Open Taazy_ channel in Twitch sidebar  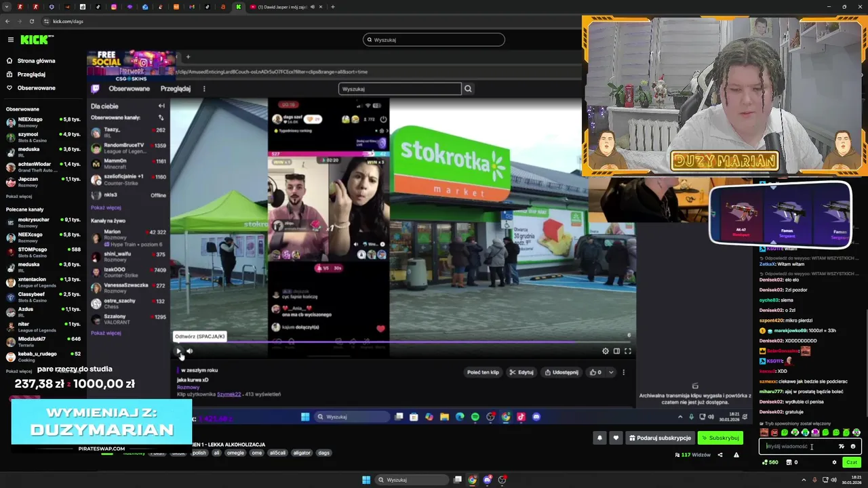coord(129,132)
